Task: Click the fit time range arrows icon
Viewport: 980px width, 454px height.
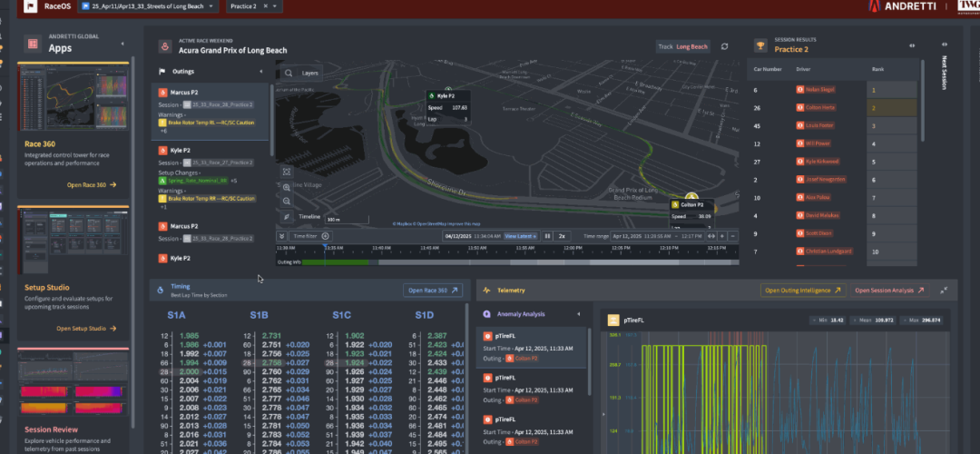Action: coord(711,236)
